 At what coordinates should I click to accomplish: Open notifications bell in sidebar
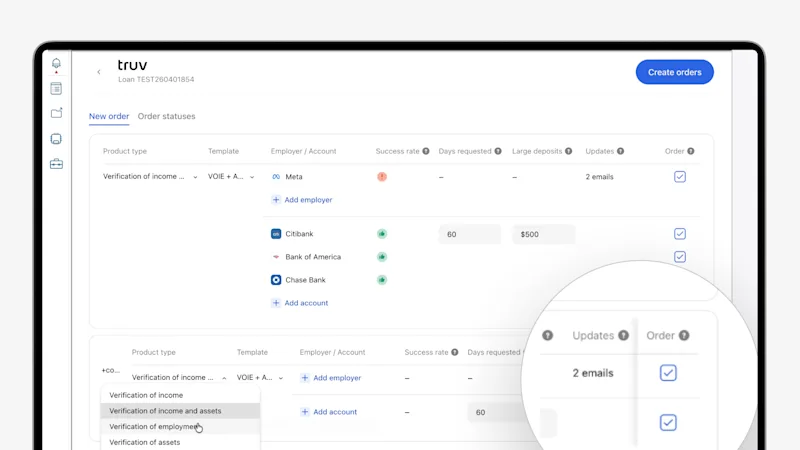click(56, 63)
